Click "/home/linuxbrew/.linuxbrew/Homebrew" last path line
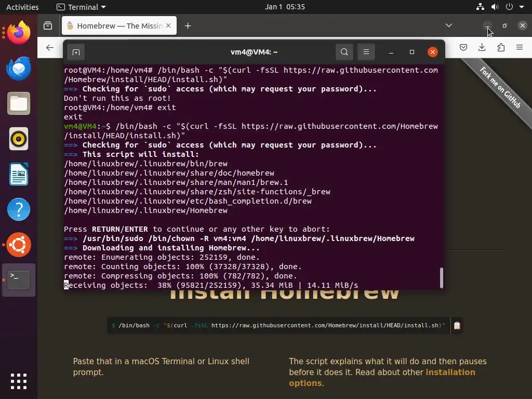Viewport: 532px width, 399px height. pyautogui.click(x=145, y=211)
